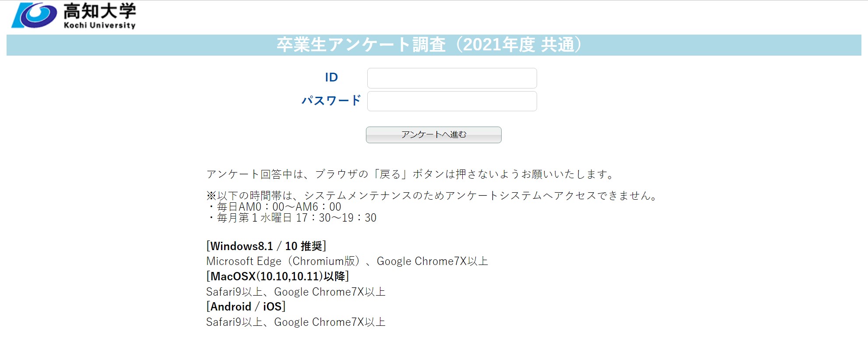868x346 pixels.
Task: Focus the パスワード input field
Action: tap(452, 101)
